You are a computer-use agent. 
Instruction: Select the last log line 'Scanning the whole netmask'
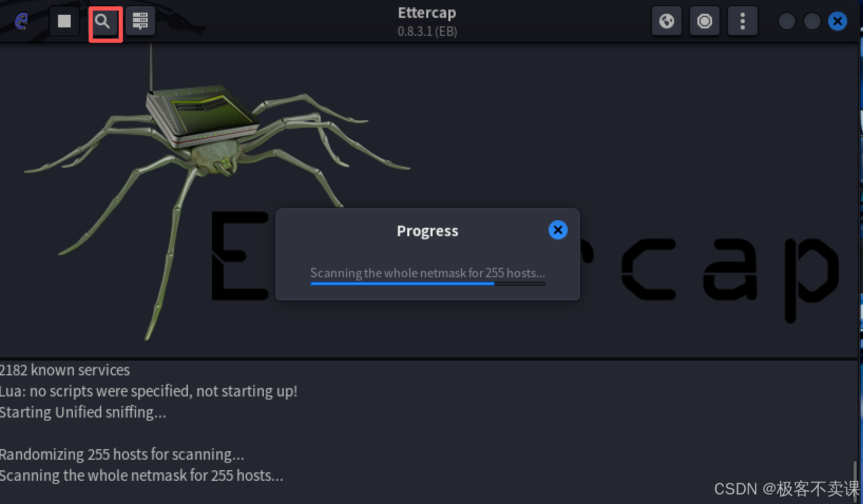click(x=141, y=476)
